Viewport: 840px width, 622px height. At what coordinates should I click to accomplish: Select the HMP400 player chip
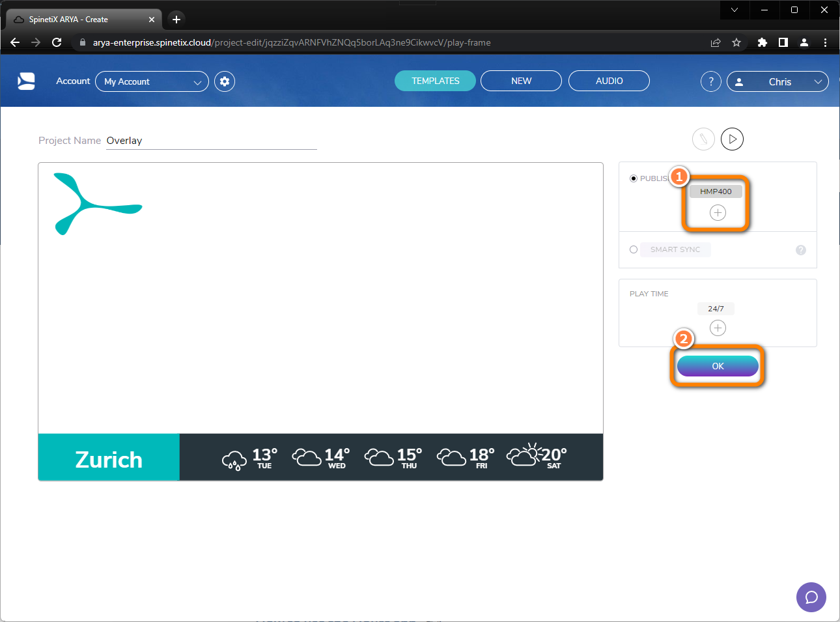(716, 191)
